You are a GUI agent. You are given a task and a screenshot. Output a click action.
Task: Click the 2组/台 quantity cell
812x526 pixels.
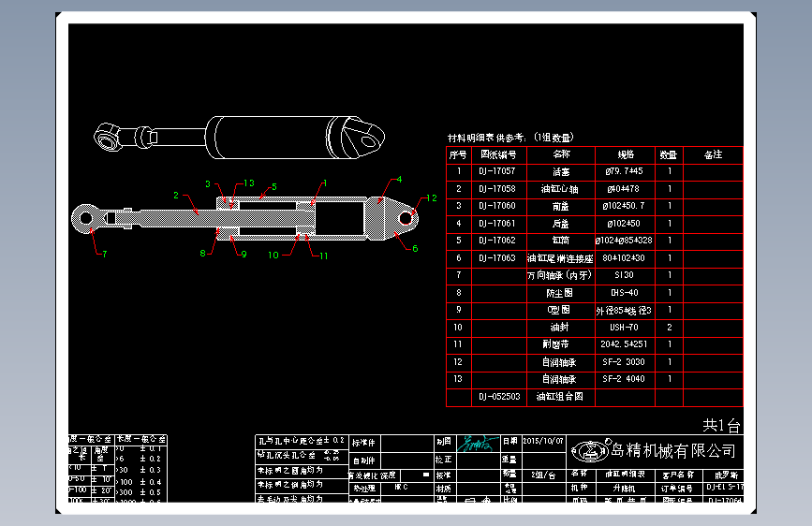pyautogui.click(x=542, y=475)
